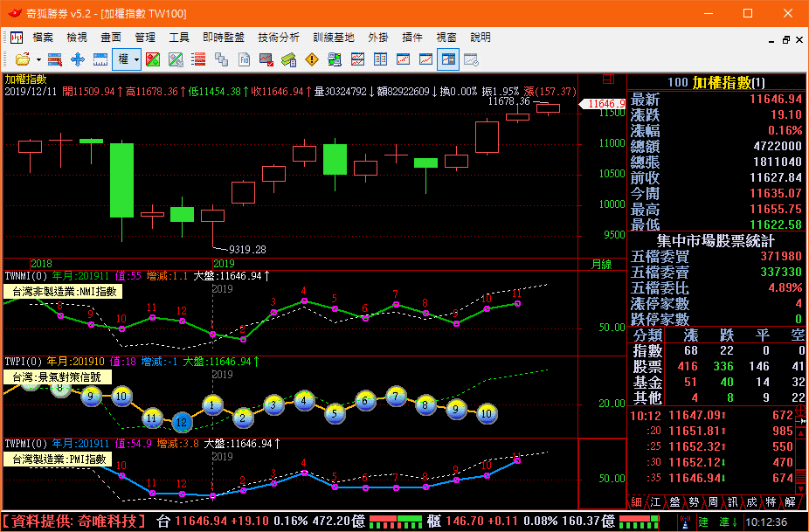Click the greyed chart with check icon
The image size is (809, 532).
471,60
